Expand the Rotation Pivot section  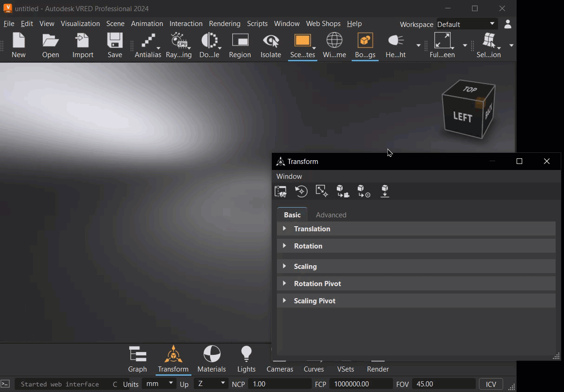click(x=416, y=284)
